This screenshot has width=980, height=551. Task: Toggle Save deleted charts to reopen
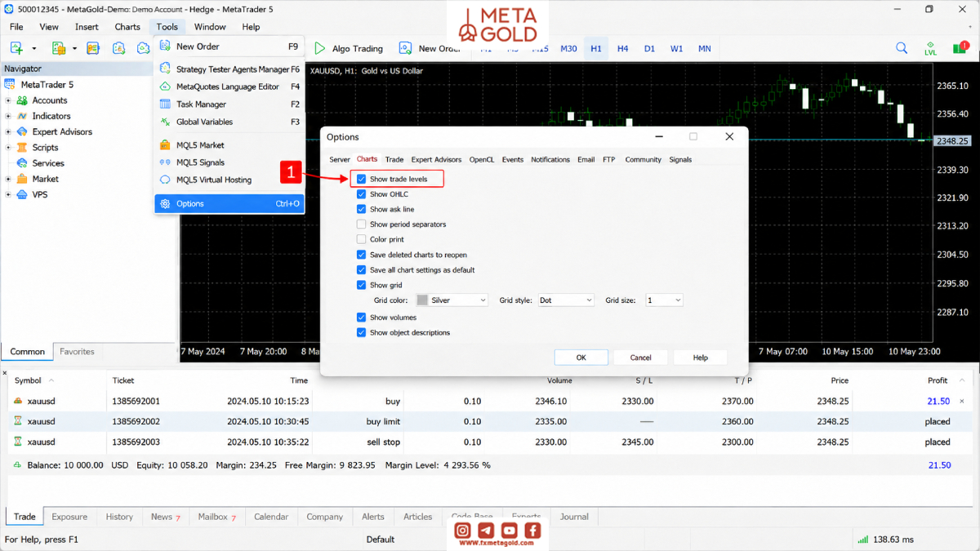coord(362,255)
